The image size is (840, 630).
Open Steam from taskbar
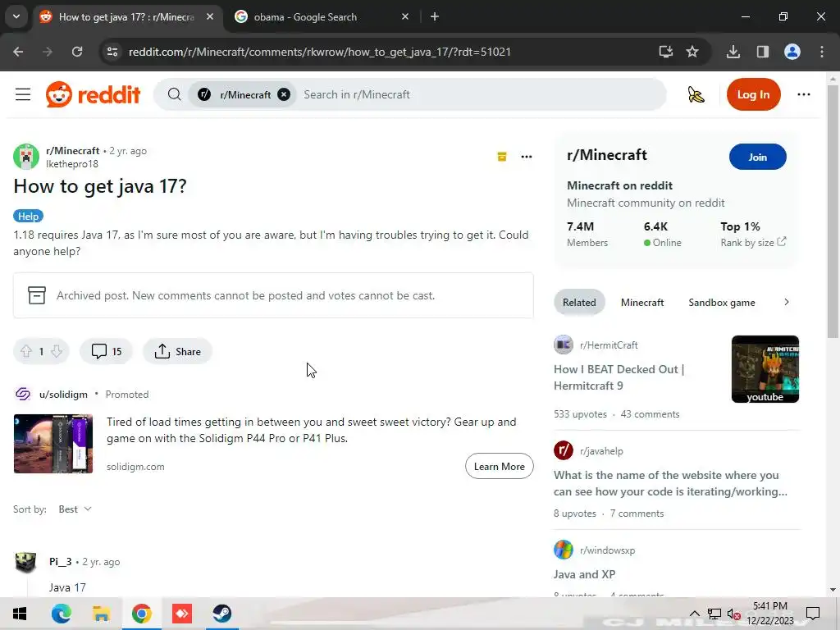click(221, 614)
